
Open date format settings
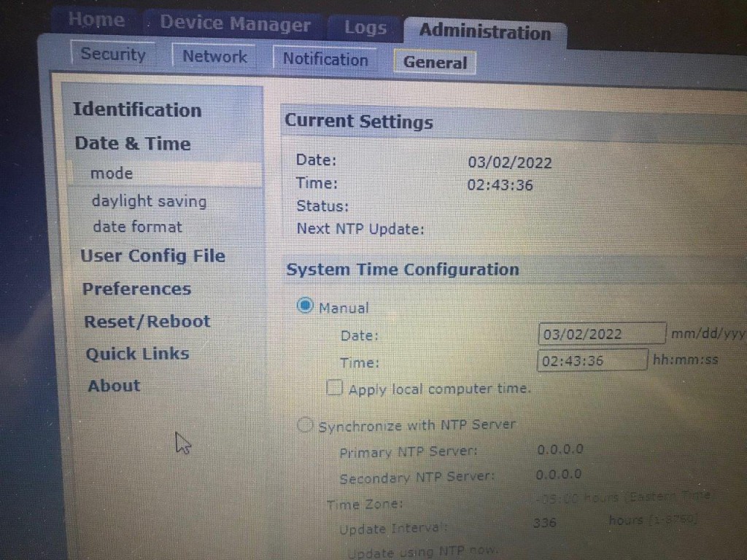click(137, 227)
